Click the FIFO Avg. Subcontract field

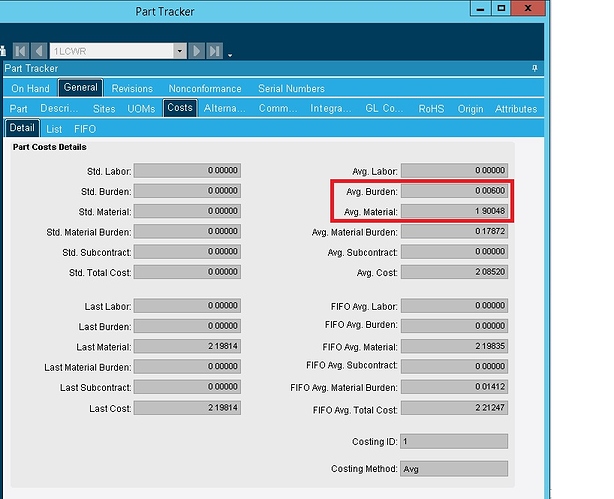pyautogui.click(x=455, y=366)
